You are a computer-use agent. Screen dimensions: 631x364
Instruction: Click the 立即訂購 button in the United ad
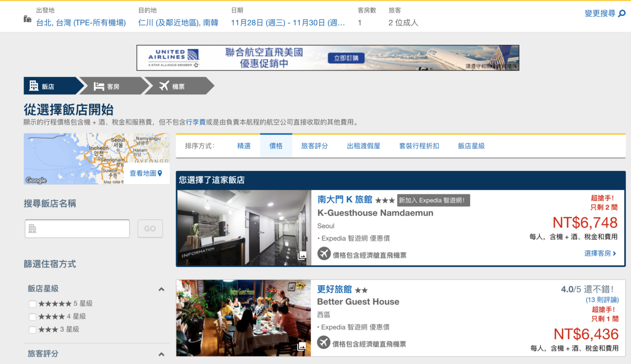tap(345, 58)
